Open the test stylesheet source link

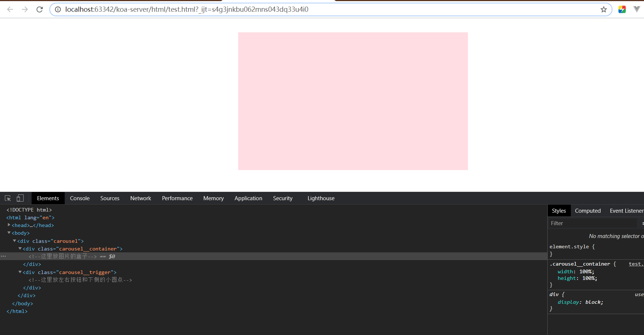[x=636, y=264]
